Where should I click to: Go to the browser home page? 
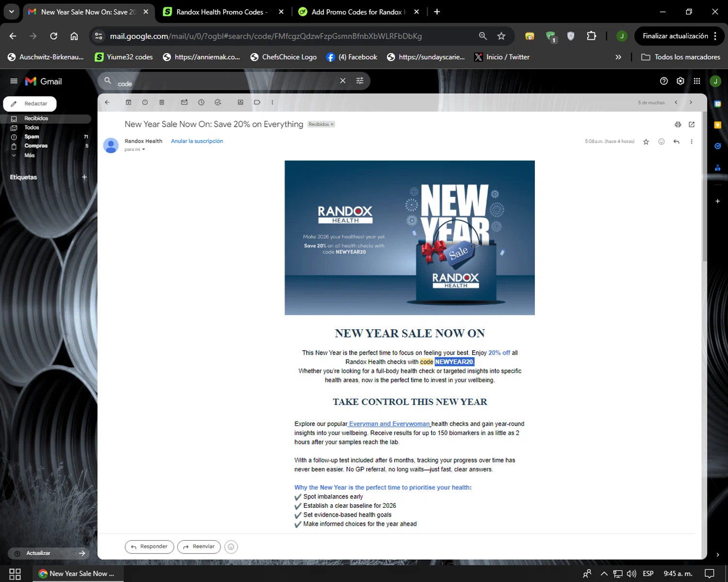[74, 36]
